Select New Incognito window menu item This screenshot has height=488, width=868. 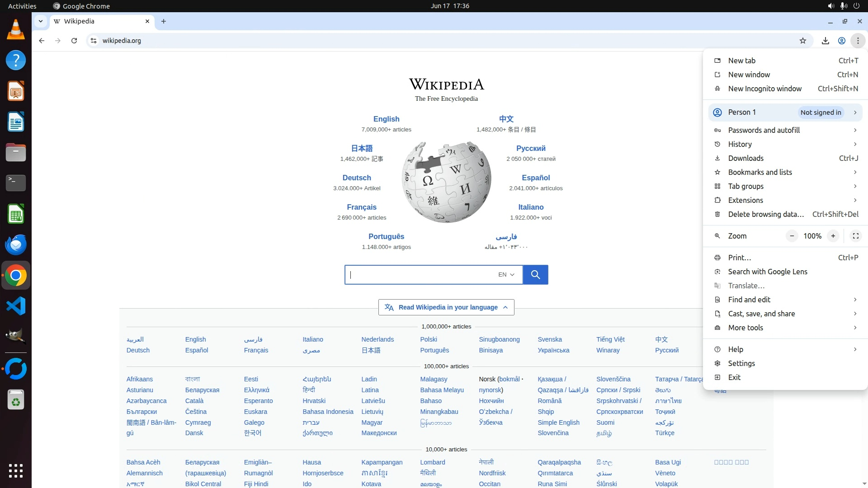[764, 89]
